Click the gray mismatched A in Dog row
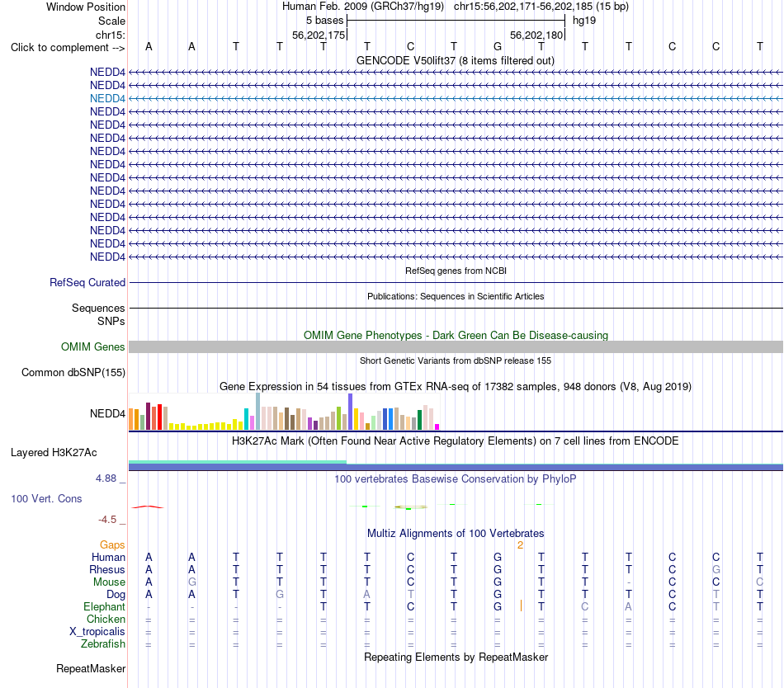Image resolution: width=784 pixels, height=688 pixels. click(367, 595)
